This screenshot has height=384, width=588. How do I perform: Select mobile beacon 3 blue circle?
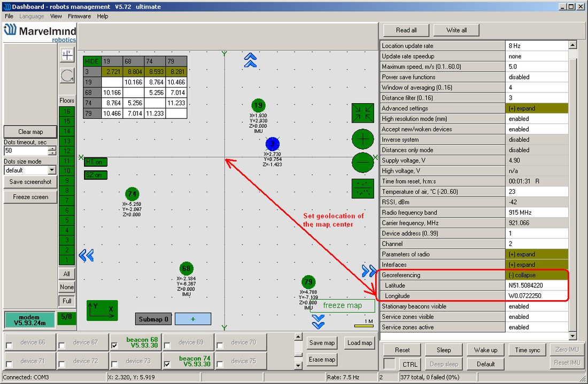[x=273, y=144]
